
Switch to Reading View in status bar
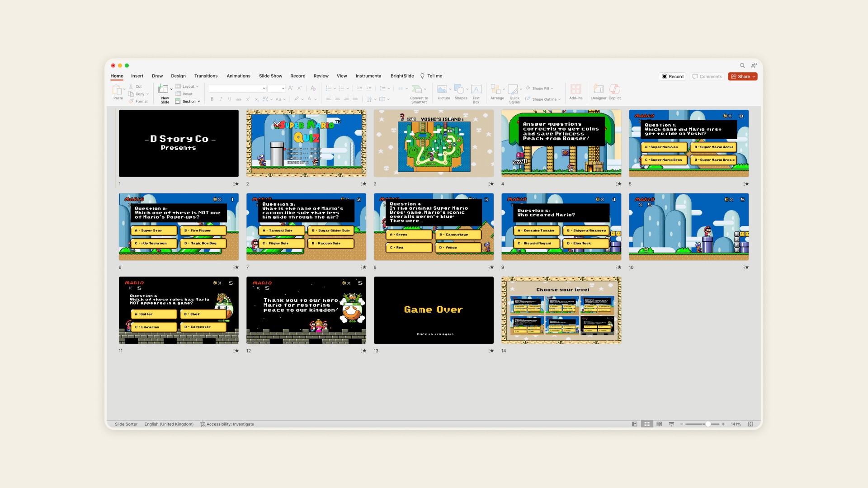tap(659, 424)
